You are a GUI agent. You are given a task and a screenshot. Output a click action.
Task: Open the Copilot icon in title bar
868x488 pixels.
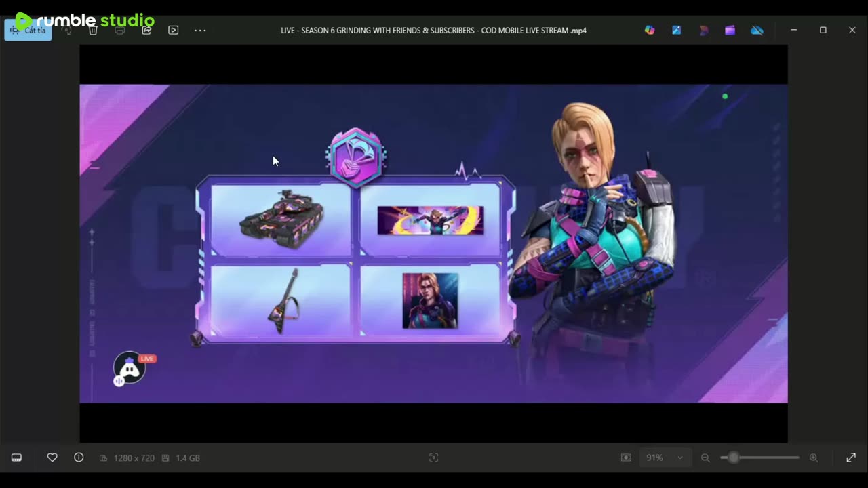(x=650, y=30)
